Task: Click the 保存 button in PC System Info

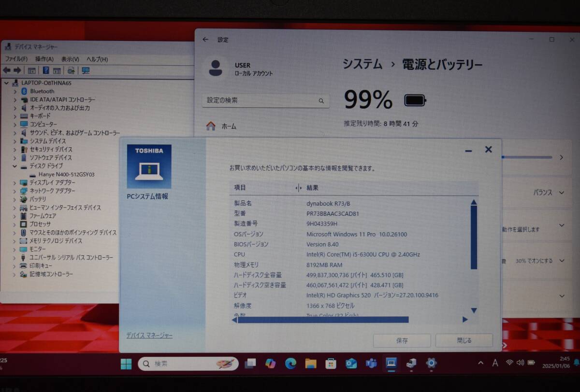Action: [402, 340]
